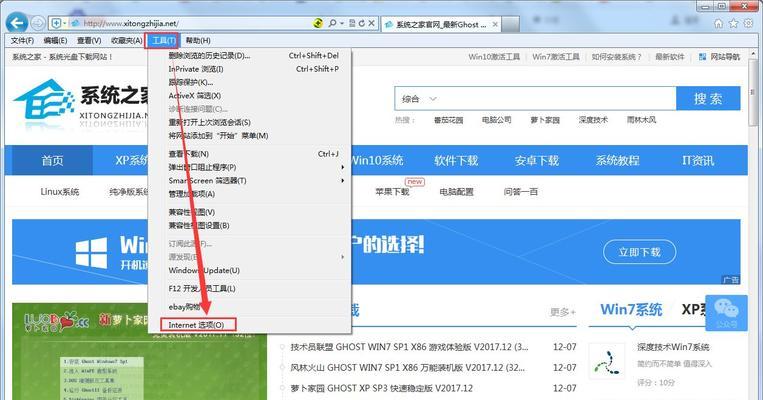Click the shield icon in address bar
This screenshot has height=400, width=763.
pyautogui.click(x=56, y=23)
